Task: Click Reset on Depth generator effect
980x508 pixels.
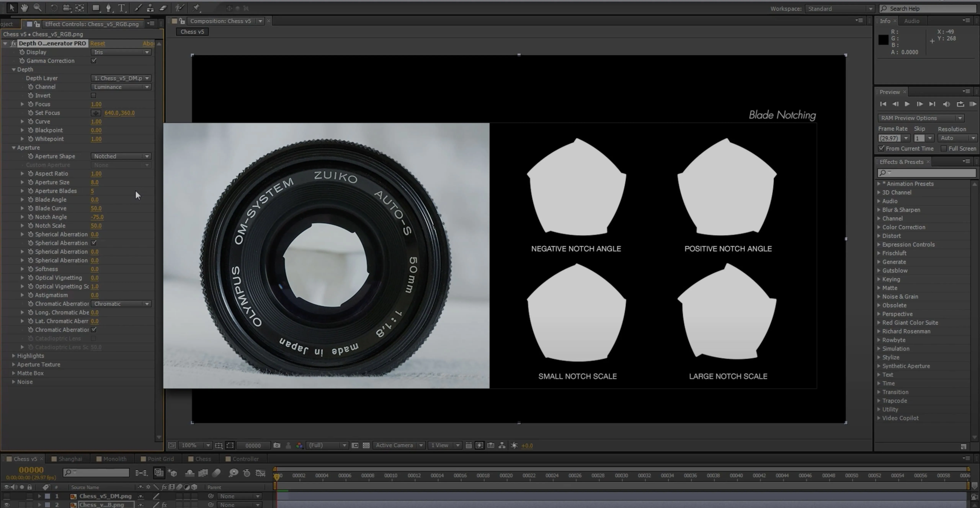Action: tap(98, 43)
